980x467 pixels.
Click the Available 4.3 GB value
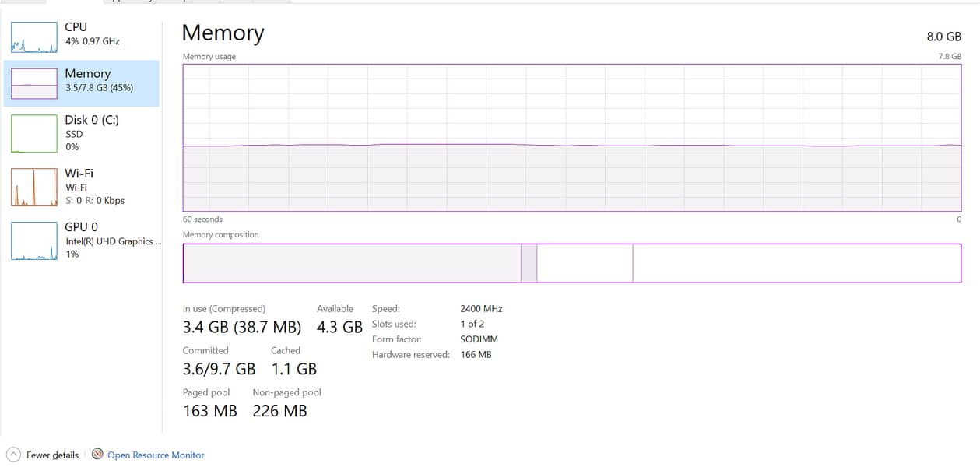point(340,327)
